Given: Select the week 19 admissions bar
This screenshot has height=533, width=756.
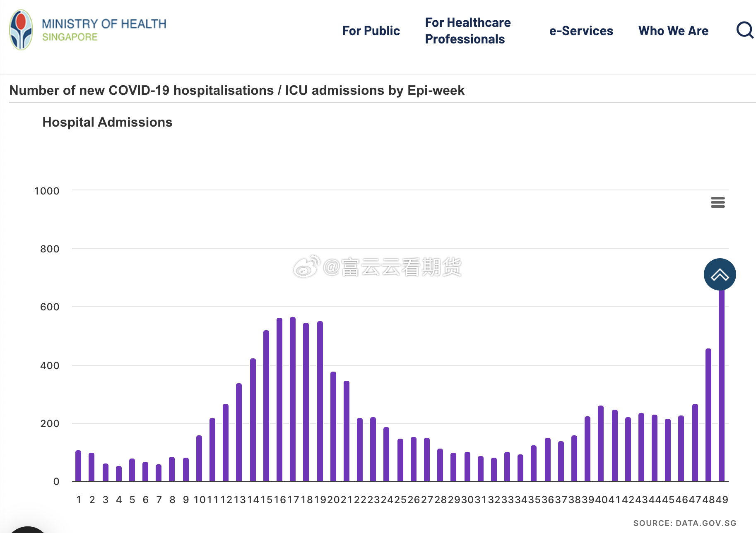Looking at the screenshot, I should [x=320, y=401].
